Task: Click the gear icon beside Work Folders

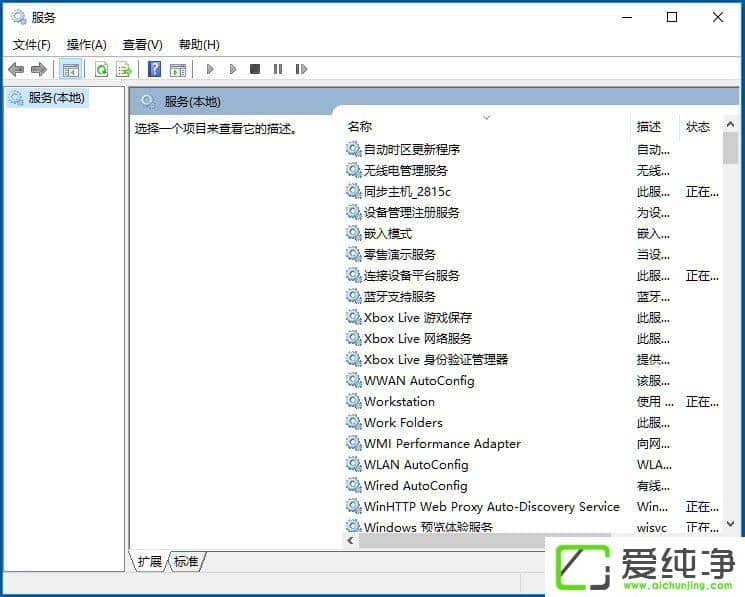Action: [353, 422]
